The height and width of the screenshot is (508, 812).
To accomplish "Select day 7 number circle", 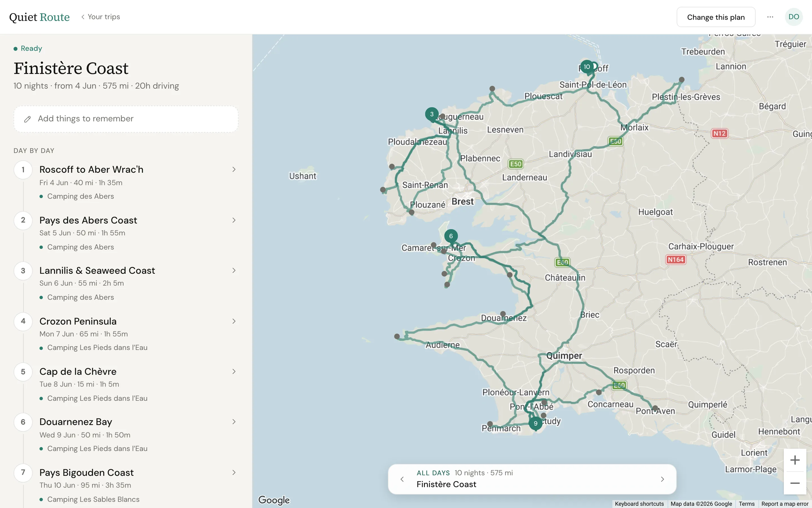I will (23, 472).
